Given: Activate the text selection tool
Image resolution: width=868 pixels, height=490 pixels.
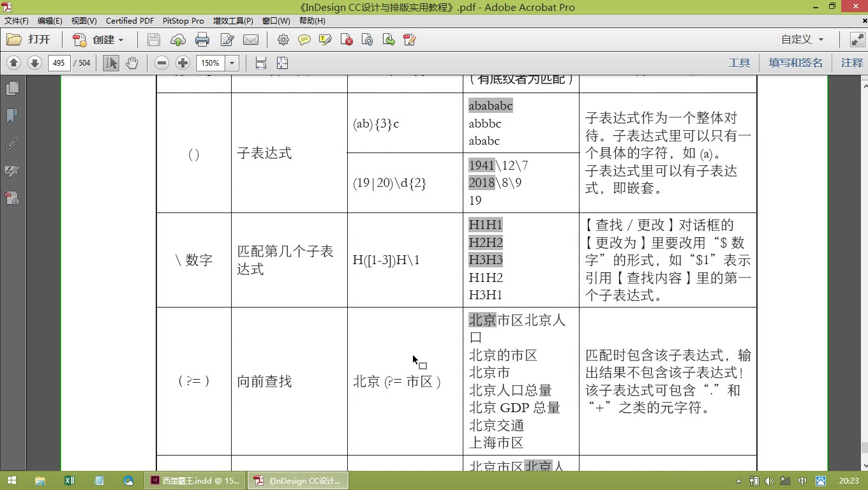Looking at the screenshot, I should (x=110, y=63).
